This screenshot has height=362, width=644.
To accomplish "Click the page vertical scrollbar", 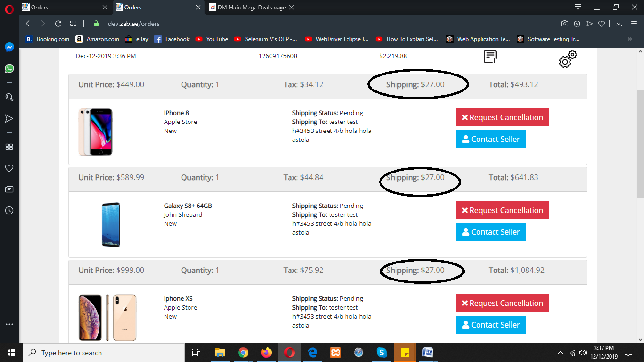I will point(640,143).
